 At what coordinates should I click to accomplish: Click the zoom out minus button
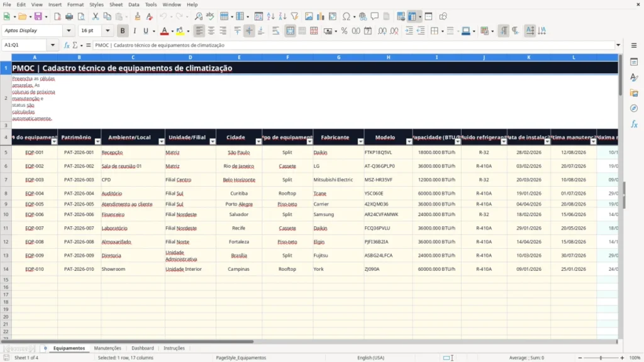(x=580, y=358)
